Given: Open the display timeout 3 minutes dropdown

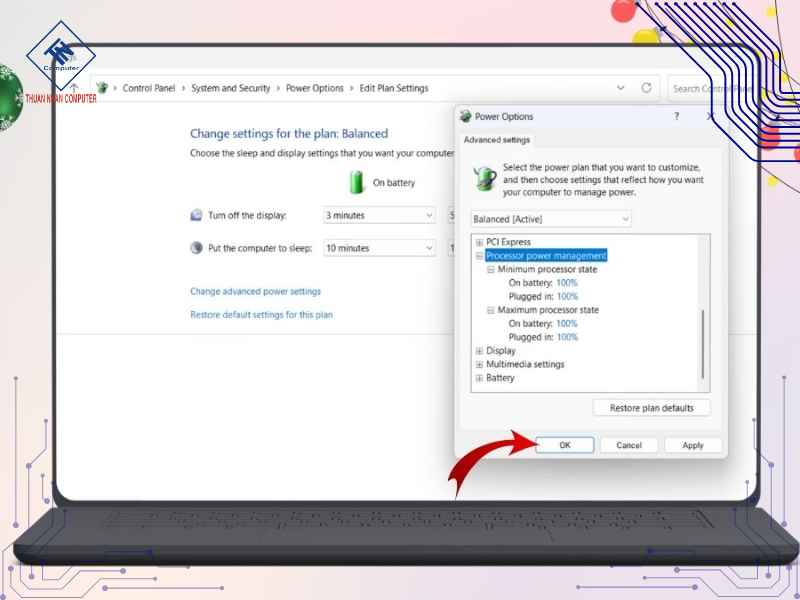Looking at the screenshot, I should coord(380,215).
